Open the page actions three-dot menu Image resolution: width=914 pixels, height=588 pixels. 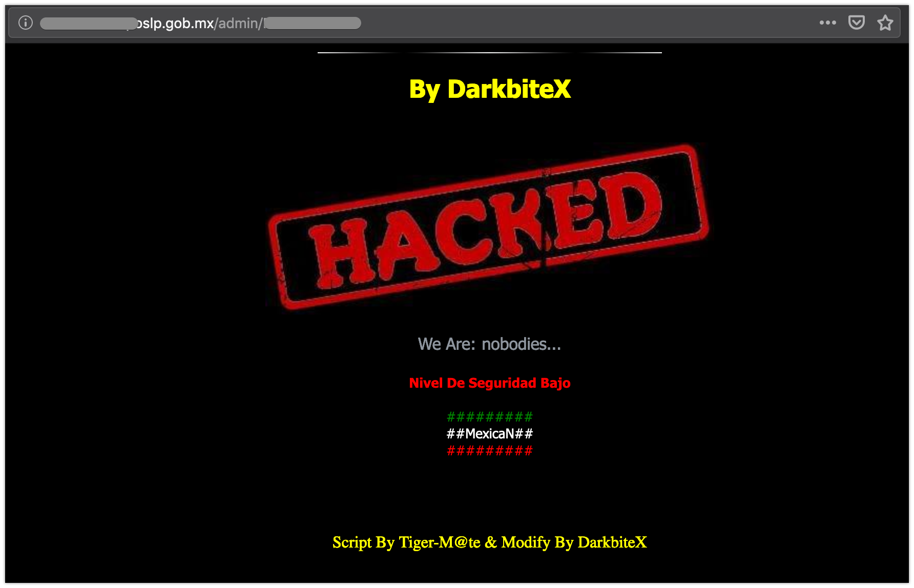(x=827, y=23)
